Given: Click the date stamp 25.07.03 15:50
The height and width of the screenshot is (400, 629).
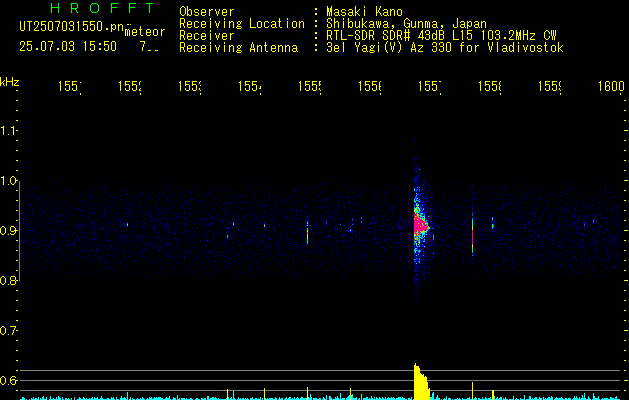Looking at the screenshot, I should pos(68,47).
